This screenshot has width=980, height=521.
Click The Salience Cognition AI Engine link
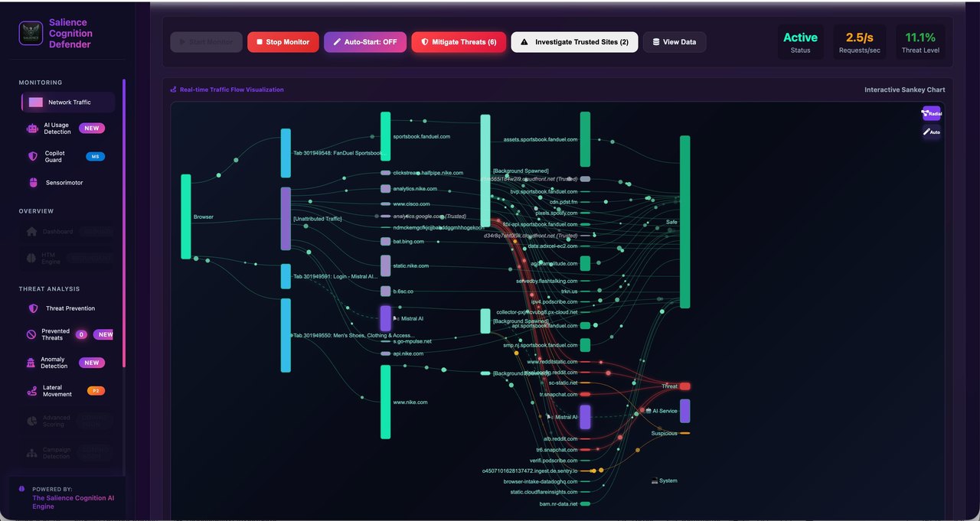[73, 502]
